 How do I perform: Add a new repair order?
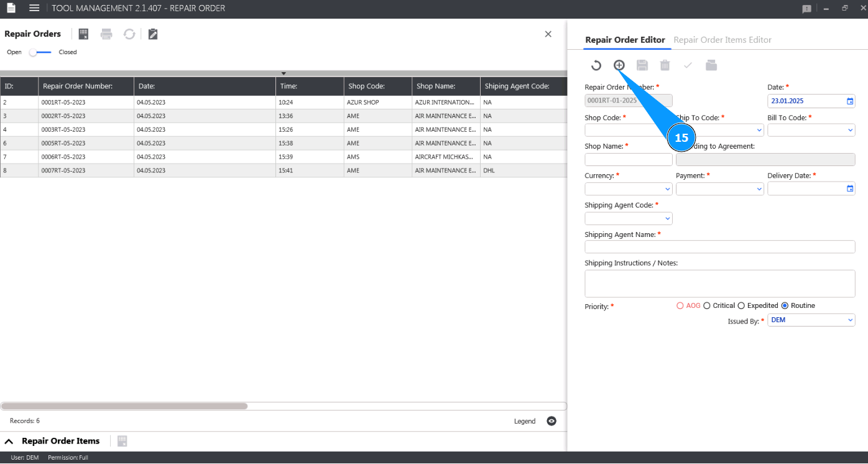pyautogui.click(x=619, y=65)
